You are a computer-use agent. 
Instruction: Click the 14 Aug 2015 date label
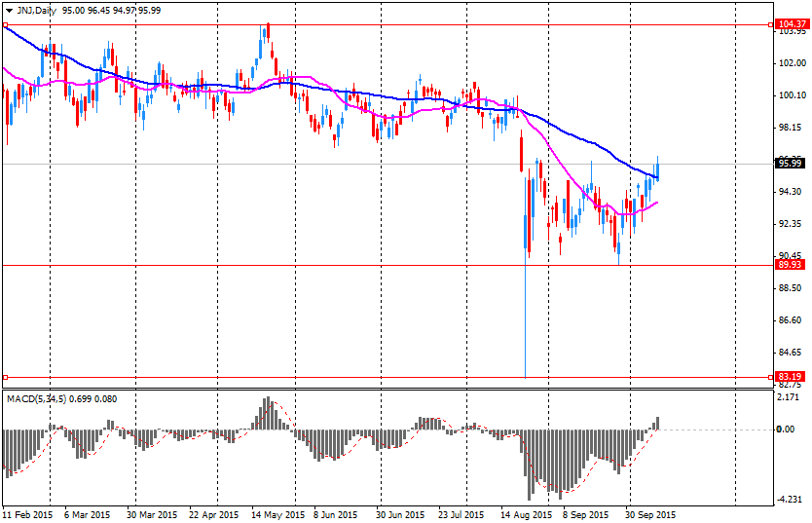click(x=526, y=515)
